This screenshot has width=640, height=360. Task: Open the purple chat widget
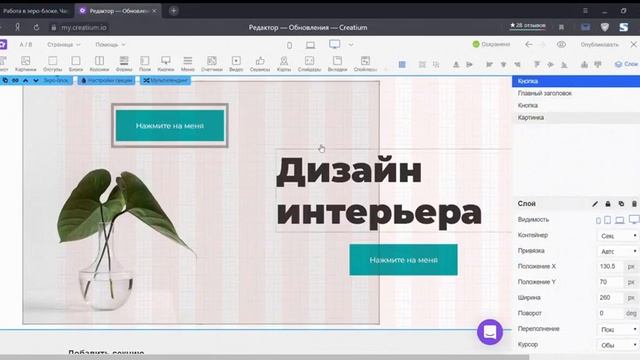490,332
